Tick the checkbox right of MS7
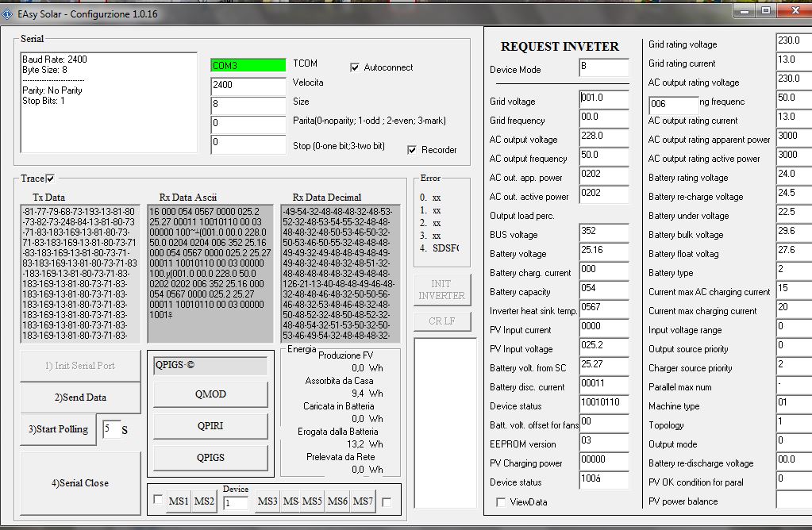Viewport: 812px width, 530px height. pyautogui.click(x=387, y=501)
